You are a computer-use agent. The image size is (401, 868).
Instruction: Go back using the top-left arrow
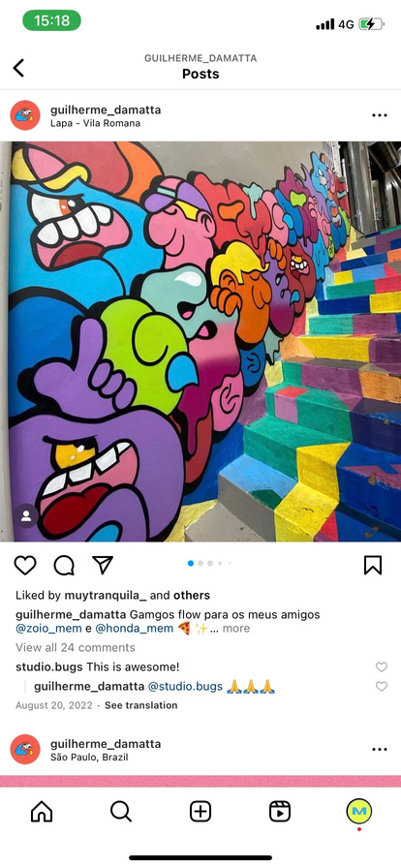(18, 68)
